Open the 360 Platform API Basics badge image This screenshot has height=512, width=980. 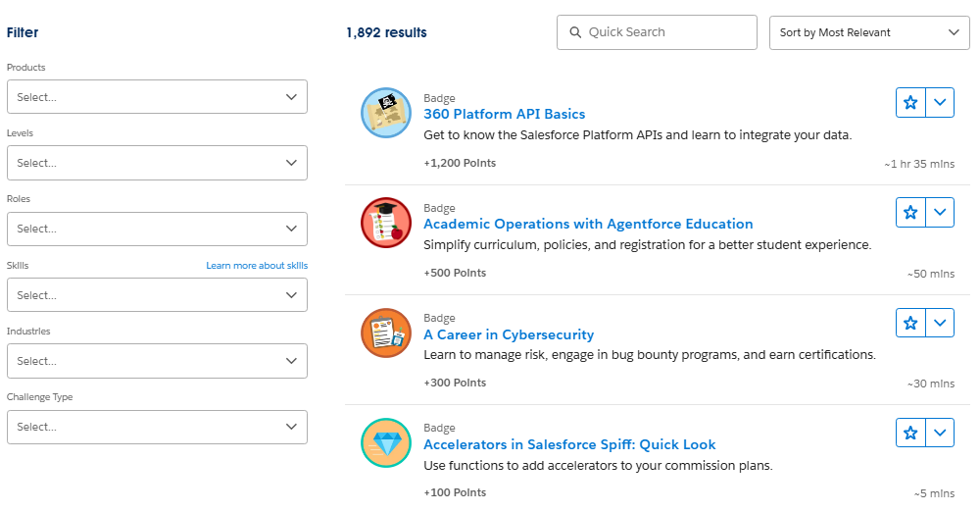386,113
